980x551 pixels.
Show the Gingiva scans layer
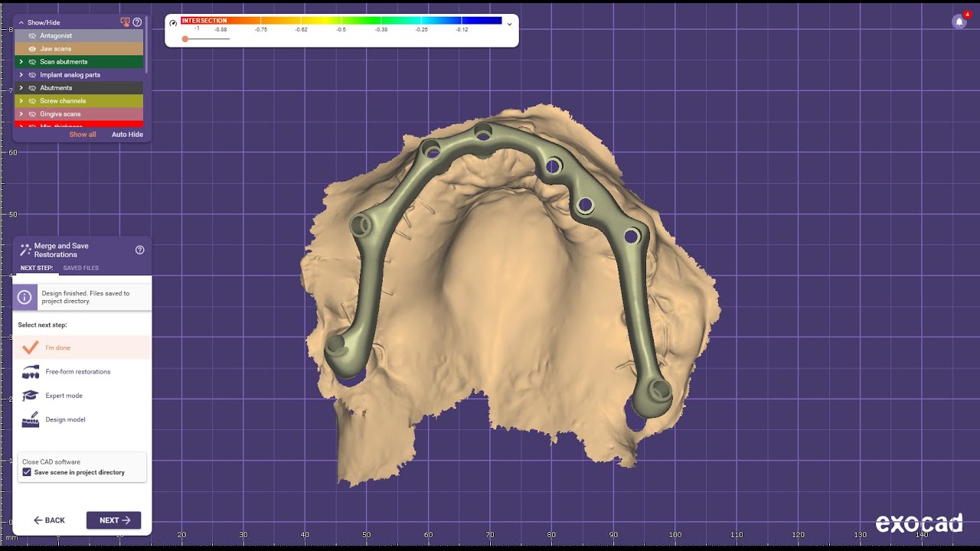tap(32, 114)
